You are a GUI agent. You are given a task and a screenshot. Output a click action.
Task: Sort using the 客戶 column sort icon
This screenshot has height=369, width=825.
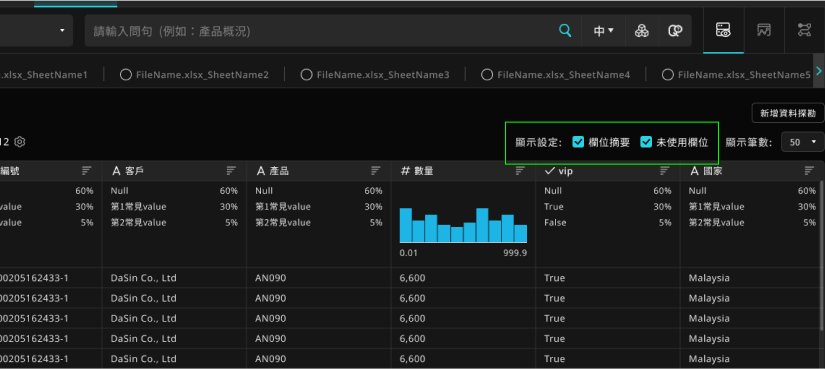tap(231, 171)
